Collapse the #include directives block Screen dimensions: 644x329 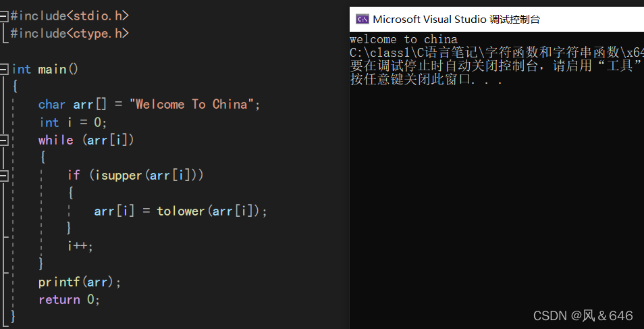point(4,15)
